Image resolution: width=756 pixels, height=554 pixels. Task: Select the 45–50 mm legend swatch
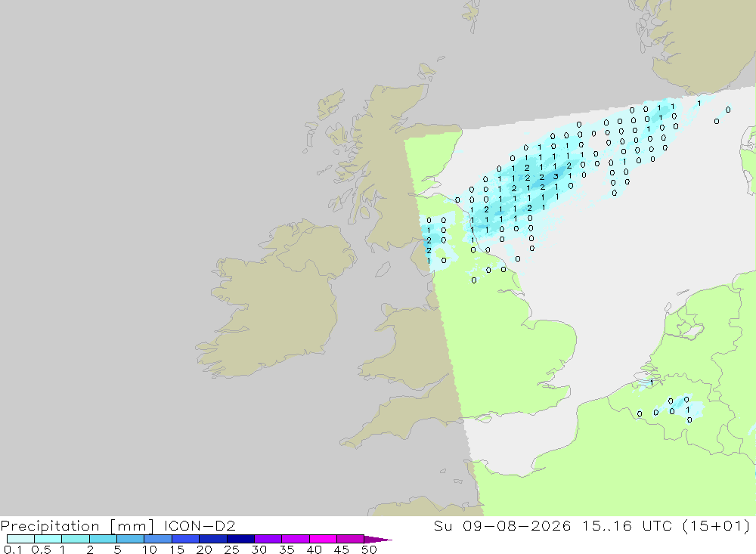pos(350,539)
